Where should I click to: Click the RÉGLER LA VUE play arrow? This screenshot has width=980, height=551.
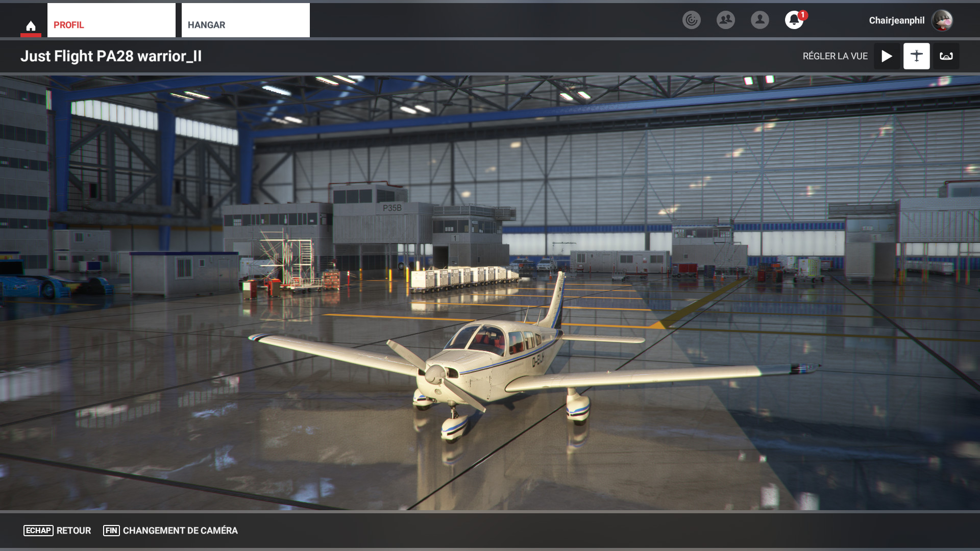887,56
